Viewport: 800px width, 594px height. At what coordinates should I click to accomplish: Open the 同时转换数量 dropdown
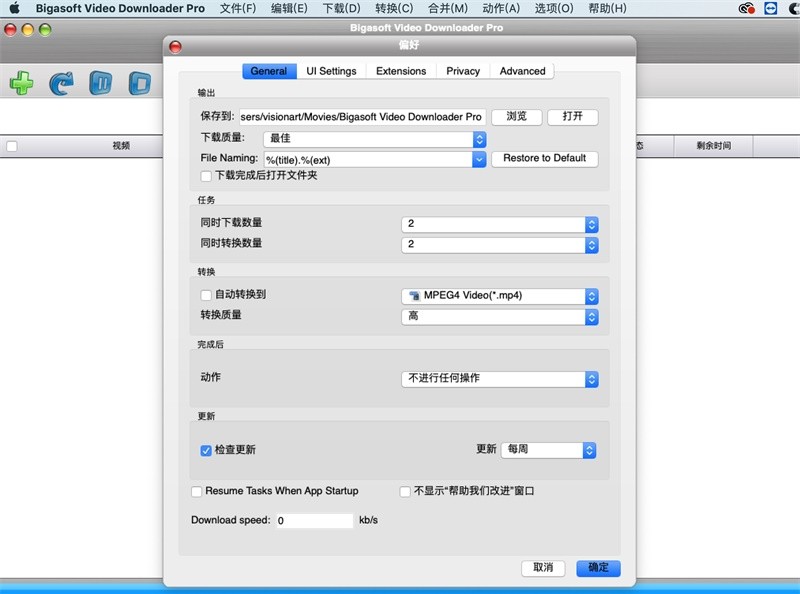[x=500, y=244]
